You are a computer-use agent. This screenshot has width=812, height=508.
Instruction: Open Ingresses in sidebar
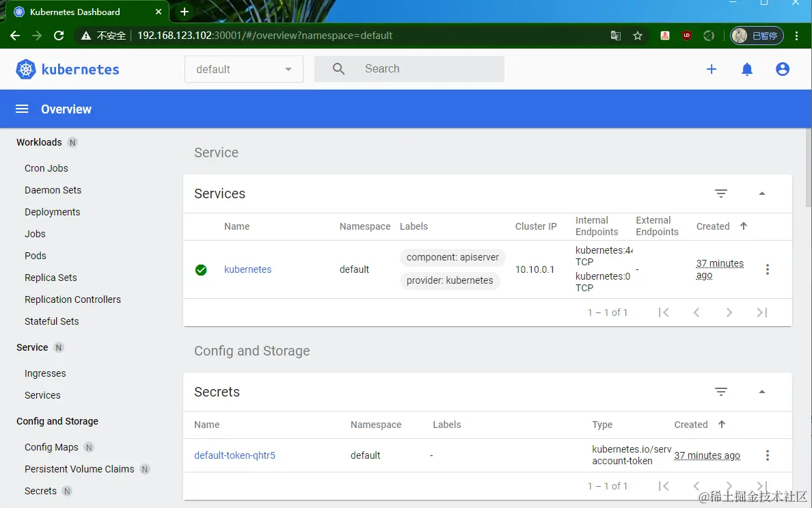pyautogui.click(x=45, y=373)
